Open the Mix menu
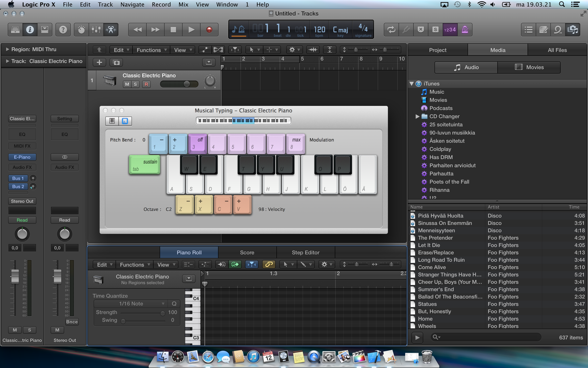 (184, 5)
